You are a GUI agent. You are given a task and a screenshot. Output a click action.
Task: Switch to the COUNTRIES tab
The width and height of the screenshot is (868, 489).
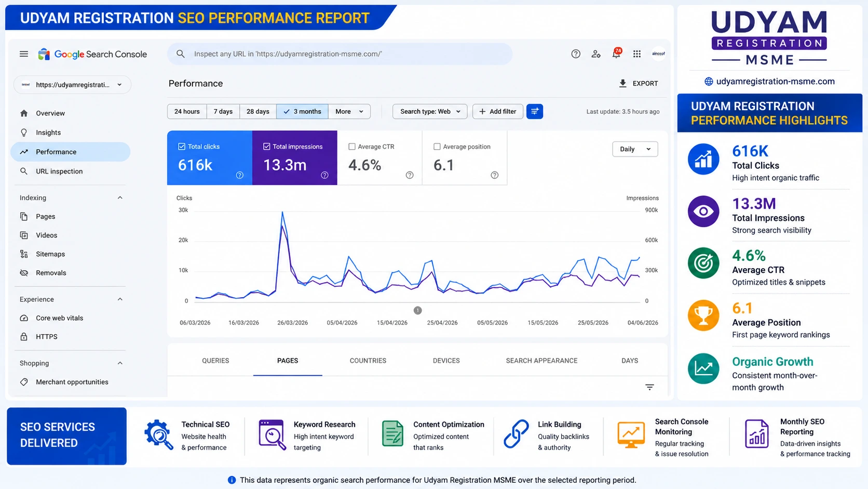click(368, 361)
